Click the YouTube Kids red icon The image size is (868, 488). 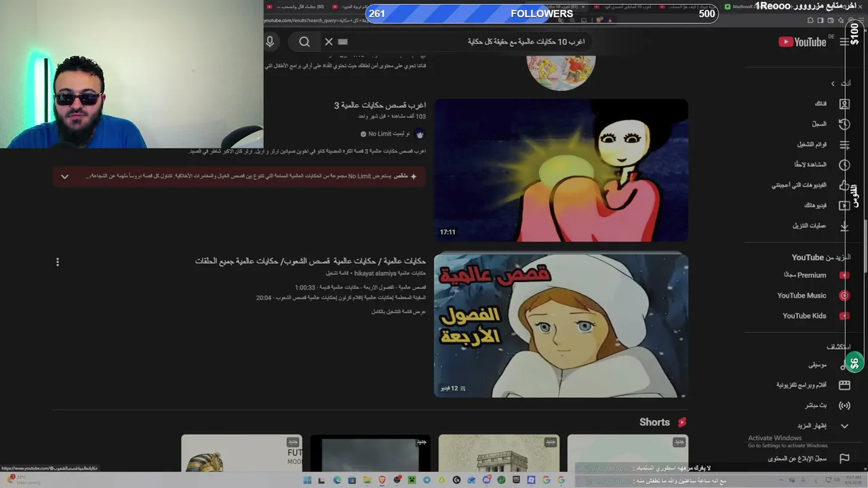click(x=844, y=316)
